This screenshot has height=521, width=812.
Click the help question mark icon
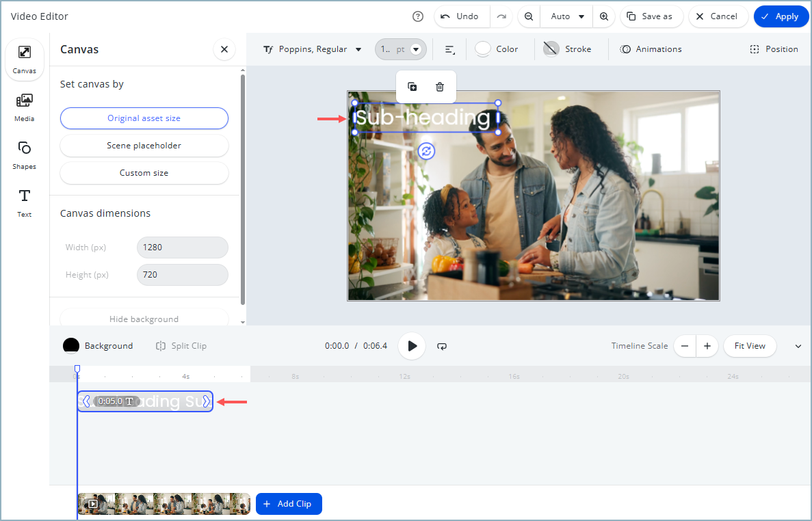pyautogui.click(x=418, y=16)
